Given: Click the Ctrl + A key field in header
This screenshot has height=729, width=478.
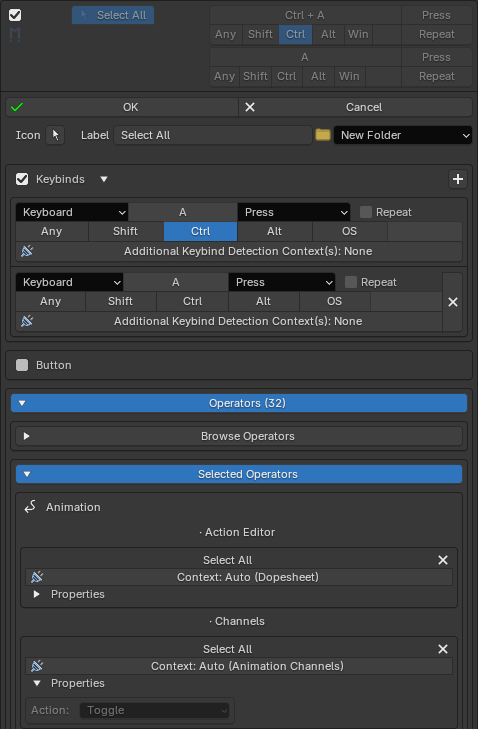Looking at the screenshot, I should click(x=305, y=15).
